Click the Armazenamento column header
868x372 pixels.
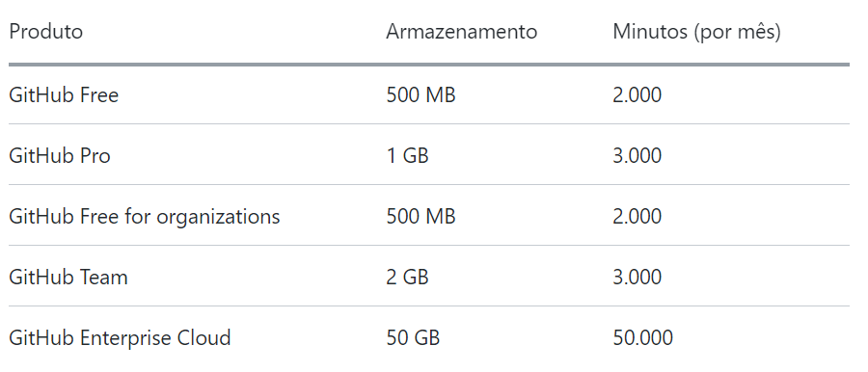[x=462, y=32]
